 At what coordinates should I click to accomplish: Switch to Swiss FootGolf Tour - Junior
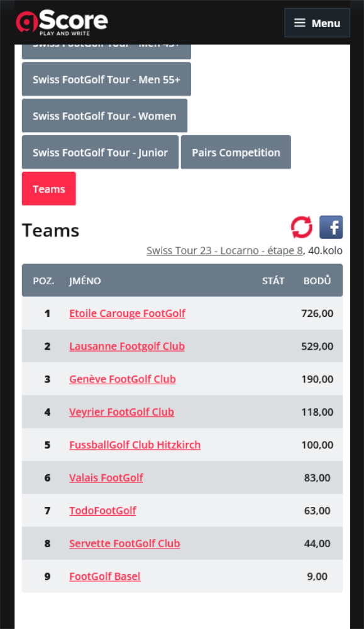click(100, 152)
